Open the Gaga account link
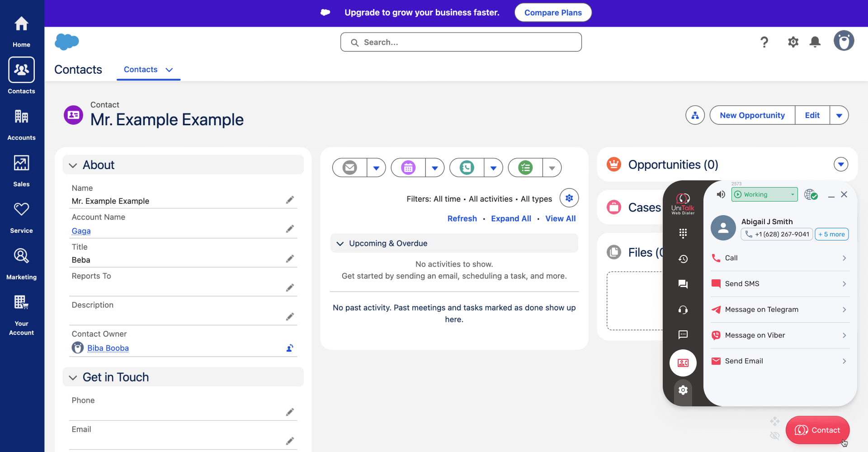The image size is (868, 452). [x=81, y=231]
